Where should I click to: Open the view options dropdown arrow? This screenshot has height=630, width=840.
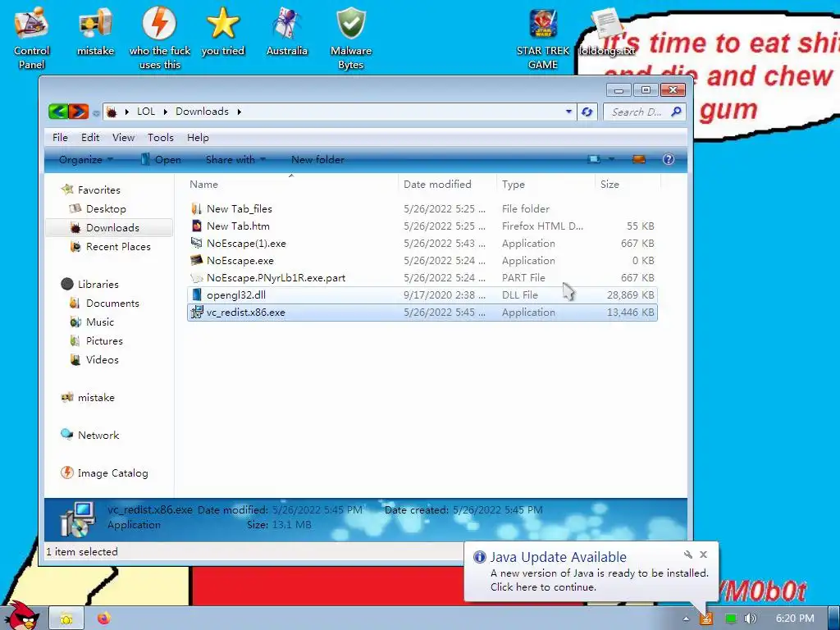click(x=611, y=159)
